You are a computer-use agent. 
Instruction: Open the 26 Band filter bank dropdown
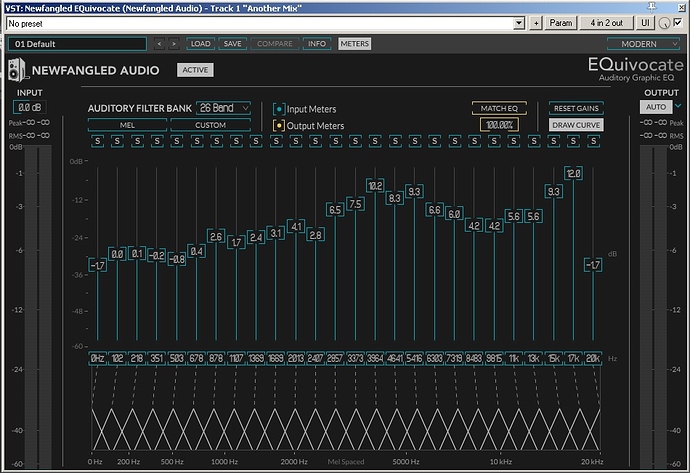tap(224, 108)
